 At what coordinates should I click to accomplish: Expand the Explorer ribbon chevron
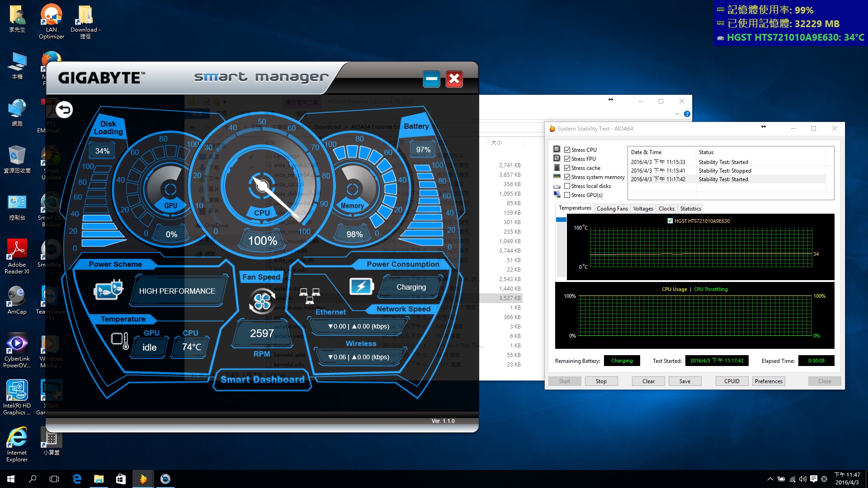coord(677,114)
